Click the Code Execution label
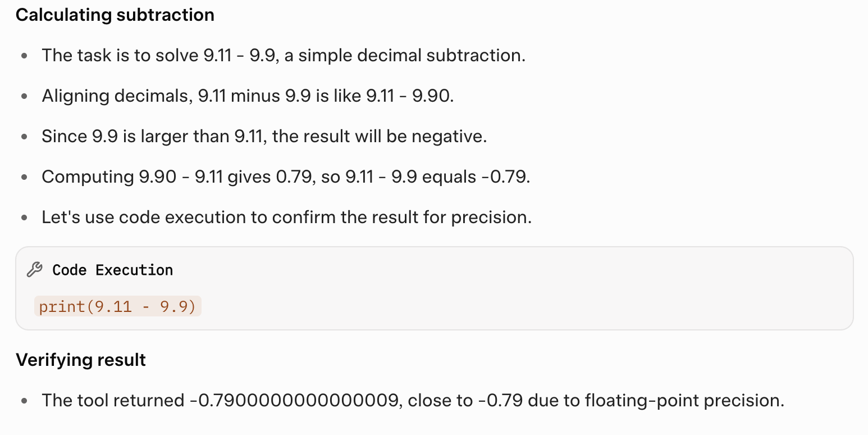Screen dimensions: 868x435 (112, 270)
